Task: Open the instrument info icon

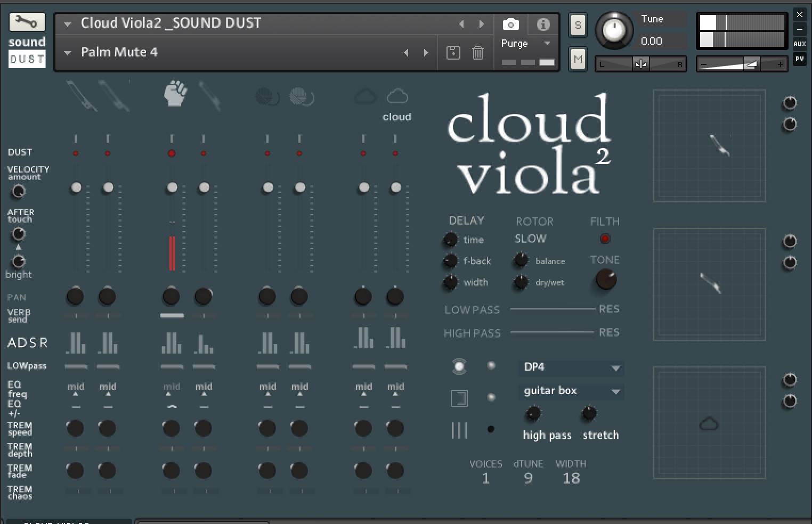Action: [543, 24]
